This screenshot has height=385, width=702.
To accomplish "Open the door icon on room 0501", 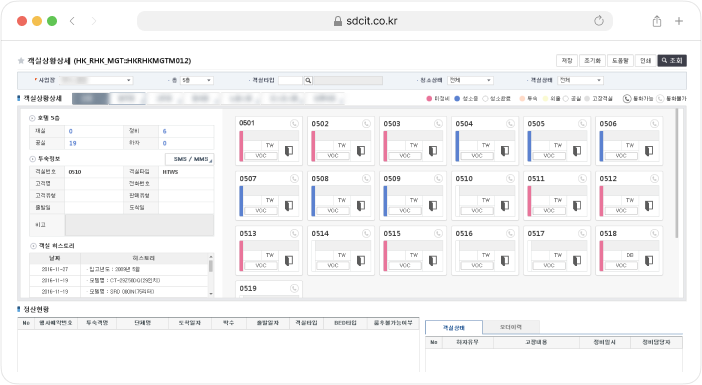I will (289, 151).
